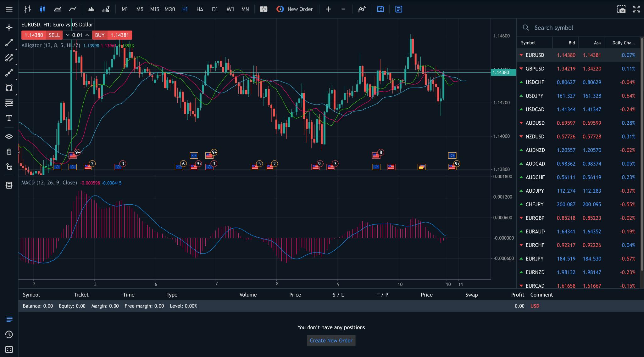Select bar chart type icon

[27, 9]
